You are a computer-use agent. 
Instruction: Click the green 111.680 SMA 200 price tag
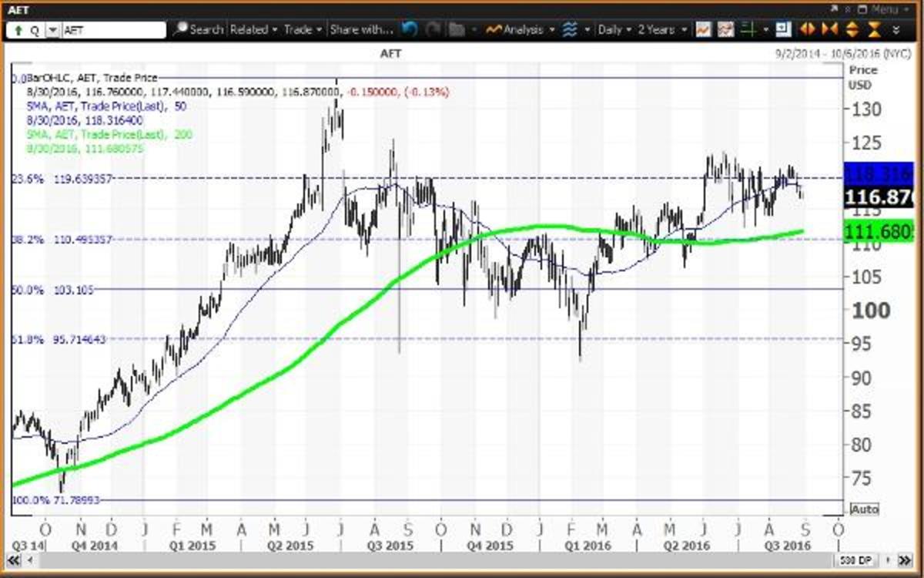(879, 230)
